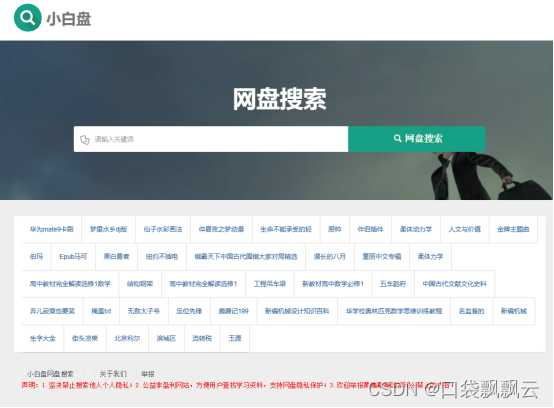The height and width of the screenshot is (408, 554).
Task: Select the 柔体力学 tag
Action: pyautogui.click(x=430, y=256)
